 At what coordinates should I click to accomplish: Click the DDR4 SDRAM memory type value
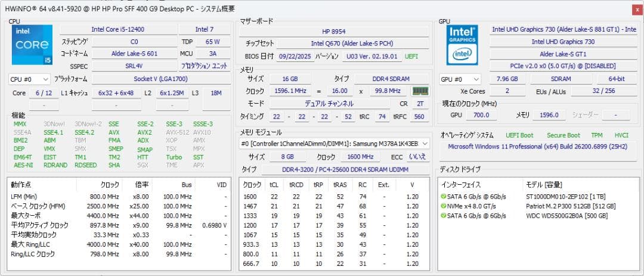(x=391, y=79)
